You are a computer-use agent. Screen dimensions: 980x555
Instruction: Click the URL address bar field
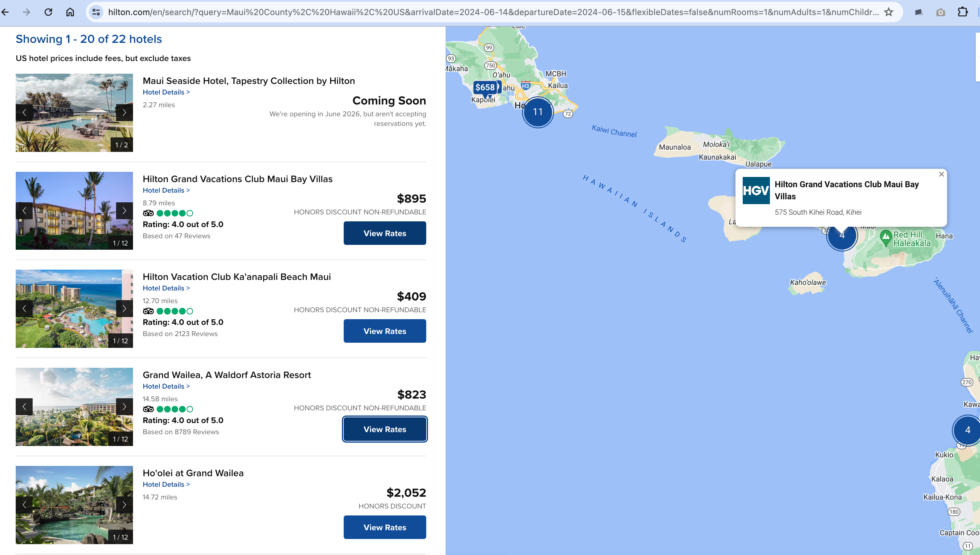click(493, 12)
